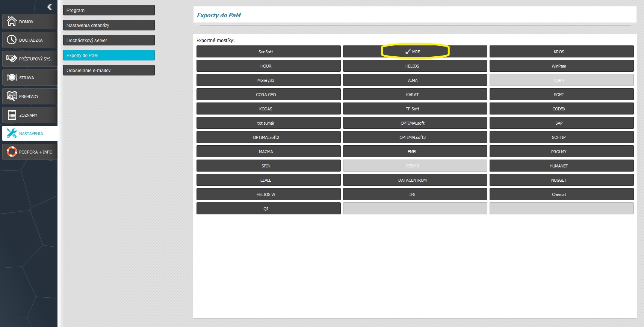
Task: Click the book-magnifier icon for Prehľady
Action: click(12, 96)
